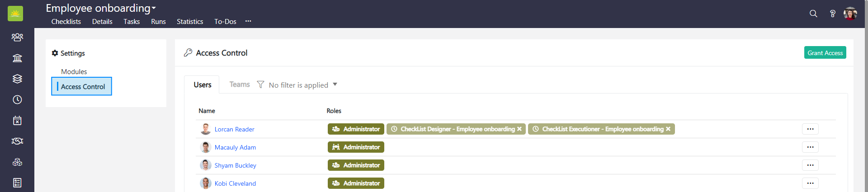Click the Grant Access button
This screenshot has height=192, width=868.
825,53
